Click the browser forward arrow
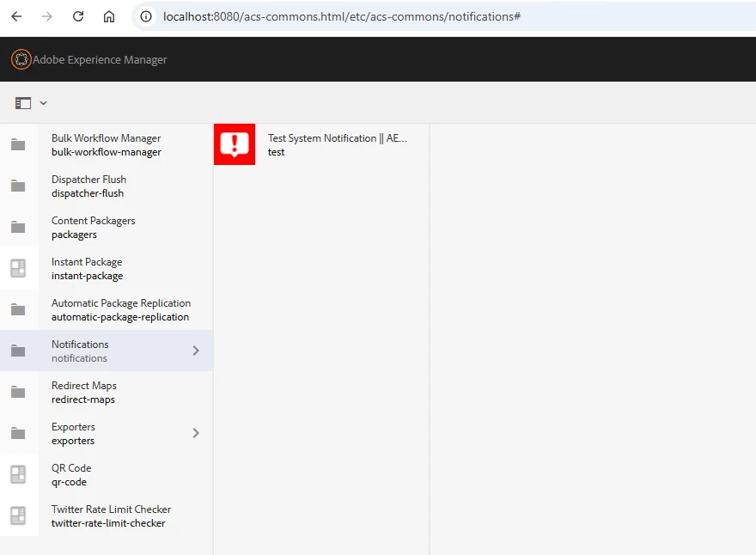Screen dimensions: 756x555 point(46,16)
